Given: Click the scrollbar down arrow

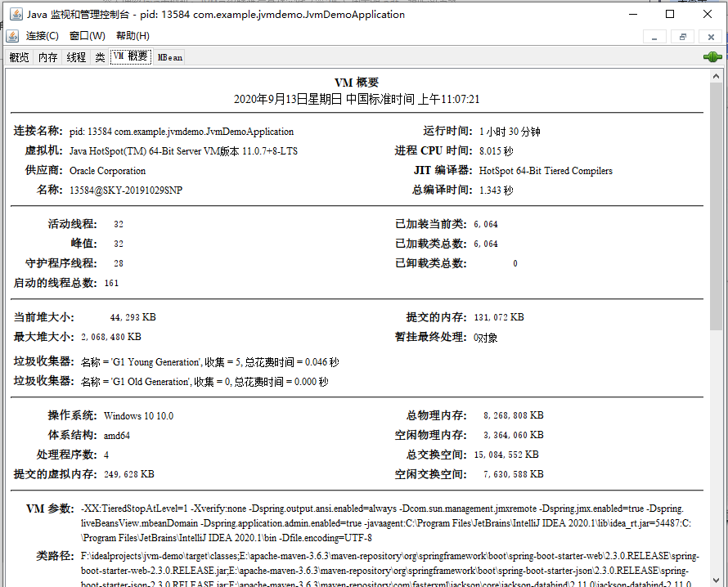Looking at the screenshot, I should click(x=716, y=580).
